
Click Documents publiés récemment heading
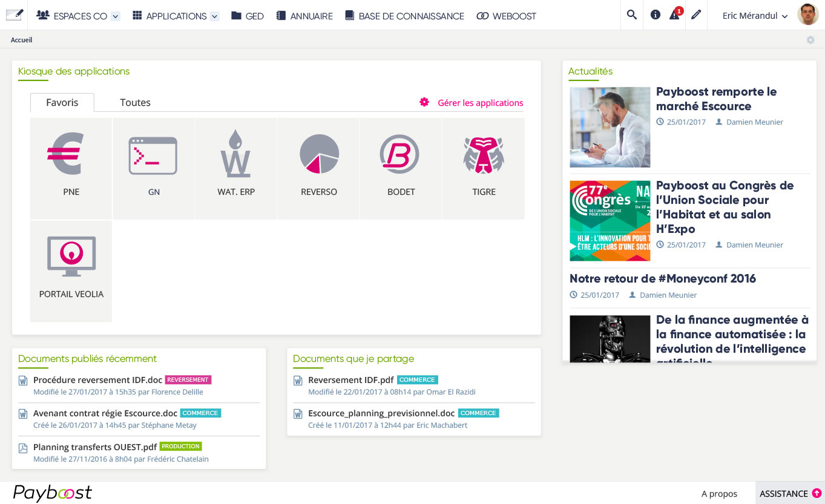pyautogui.click(x=87, y=359)
